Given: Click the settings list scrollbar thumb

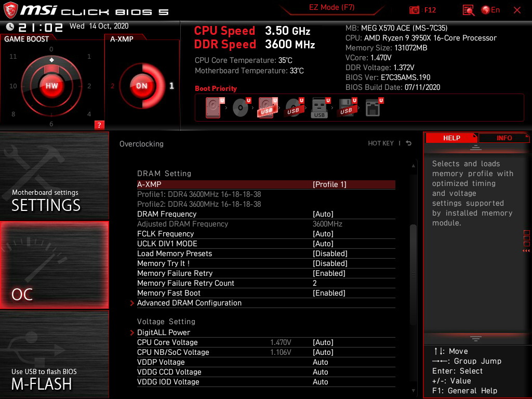Looking at the screenshot, I should (x=413, y=275).
